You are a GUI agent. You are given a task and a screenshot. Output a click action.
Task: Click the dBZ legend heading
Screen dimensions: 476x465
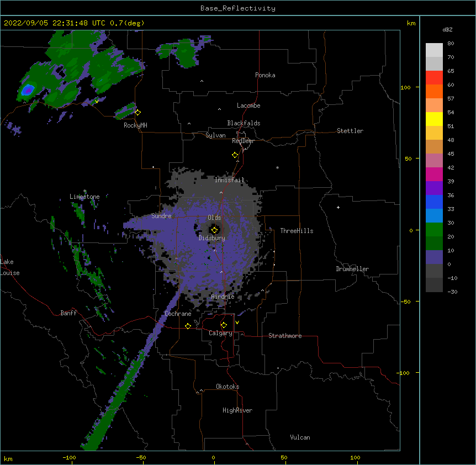pos(447,29)
